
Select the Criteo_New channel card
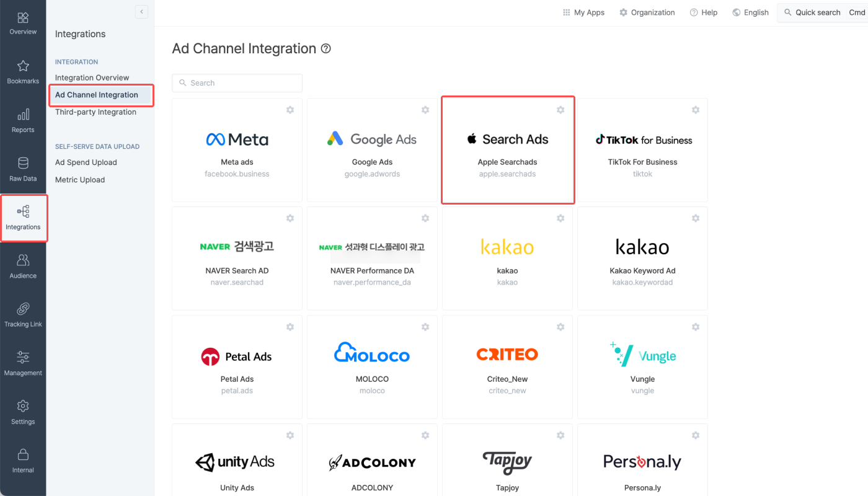pos(508,367)
